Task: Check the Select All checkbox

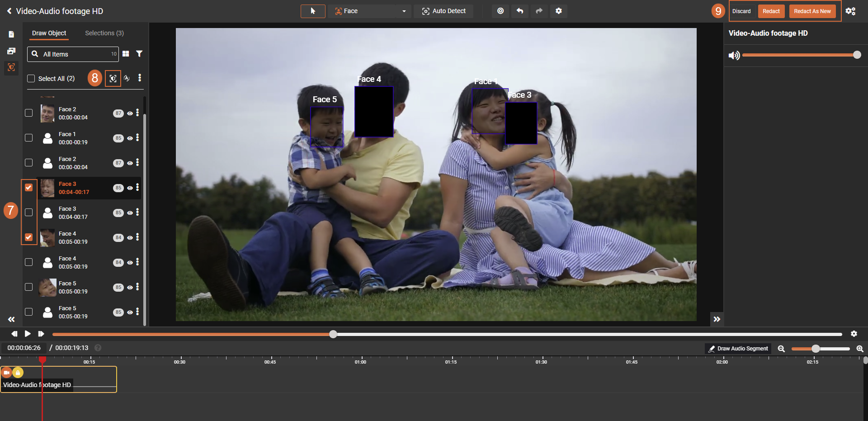Action: 31,79
